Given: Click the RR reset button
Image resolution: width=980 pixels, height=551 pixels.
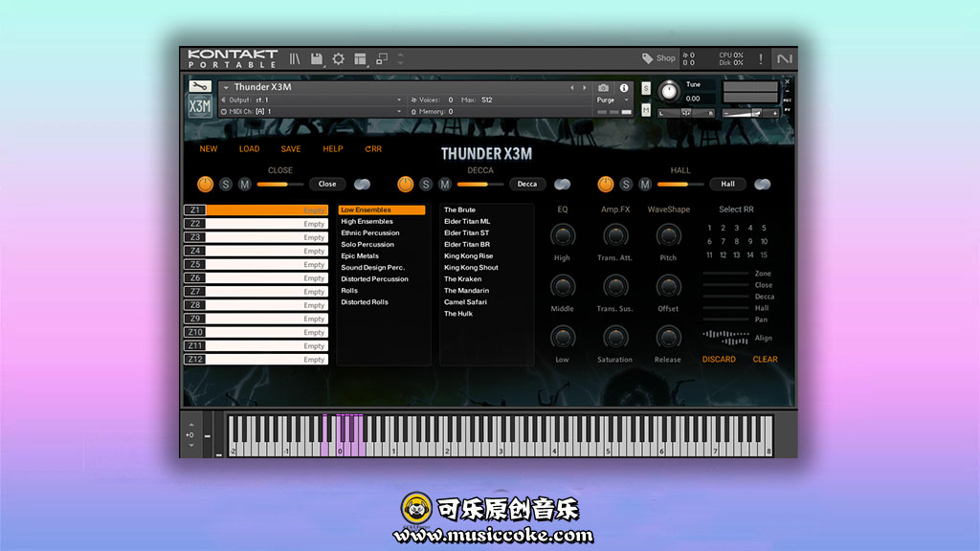Looking at the screenshot, I should coord(373,148).
